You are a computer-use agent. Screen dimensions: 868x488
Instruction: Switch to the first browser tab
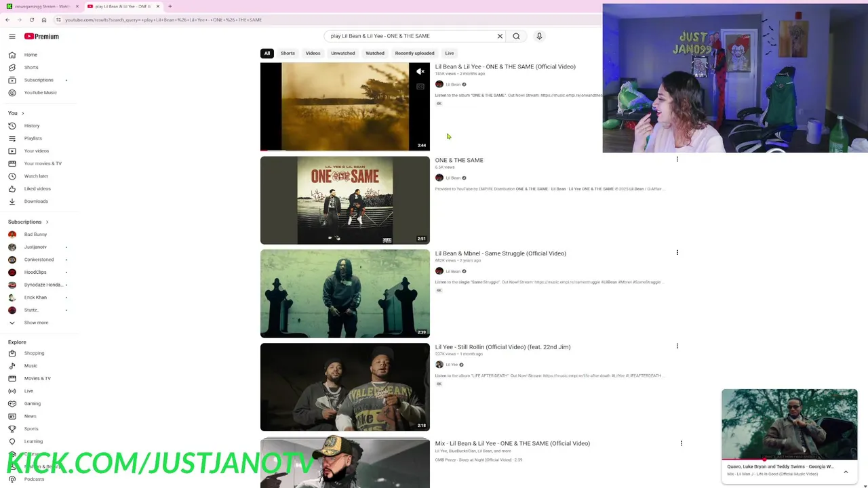pos(41,6)
